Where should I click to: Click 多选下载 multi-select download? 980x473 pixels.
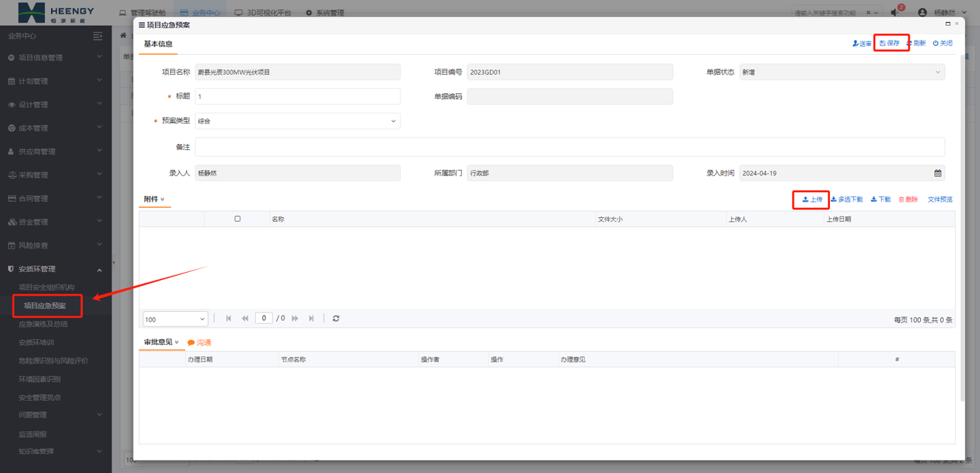click(846, 200)
